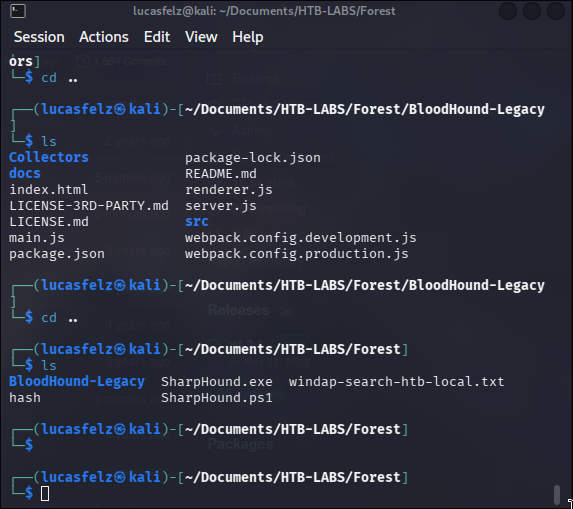Open the Edit menu

coord(157,37)
